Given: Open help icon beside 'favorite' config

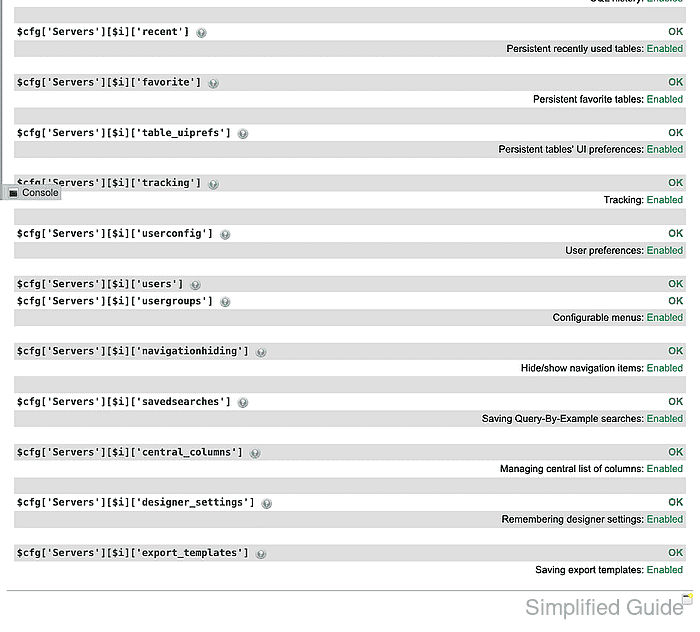Looking at the screenshot, I should [213, 83].
